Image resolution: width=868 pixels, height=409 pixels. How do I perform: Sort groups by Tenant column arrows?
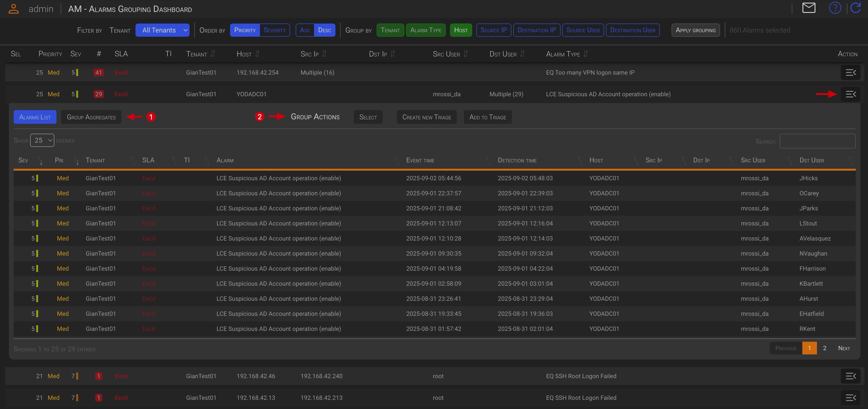pos(213,54)
